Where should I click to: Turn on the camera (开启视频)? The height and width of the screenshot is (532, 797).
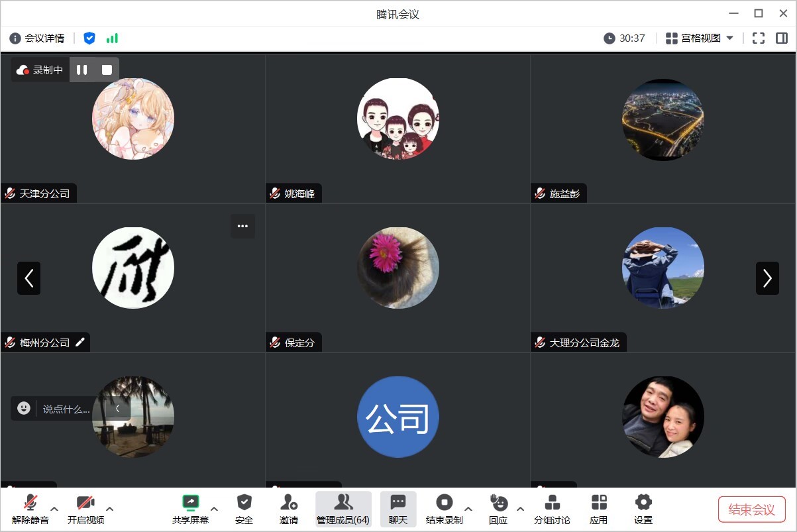(x=85, y=509)
